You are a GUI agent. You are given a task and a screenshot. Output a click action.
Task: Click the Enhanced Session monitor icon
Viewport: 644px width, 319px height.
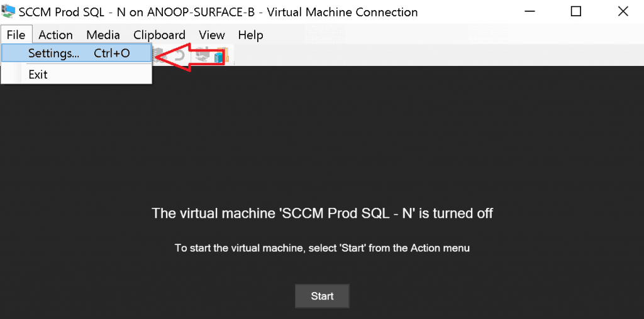(x=202, y=56)
